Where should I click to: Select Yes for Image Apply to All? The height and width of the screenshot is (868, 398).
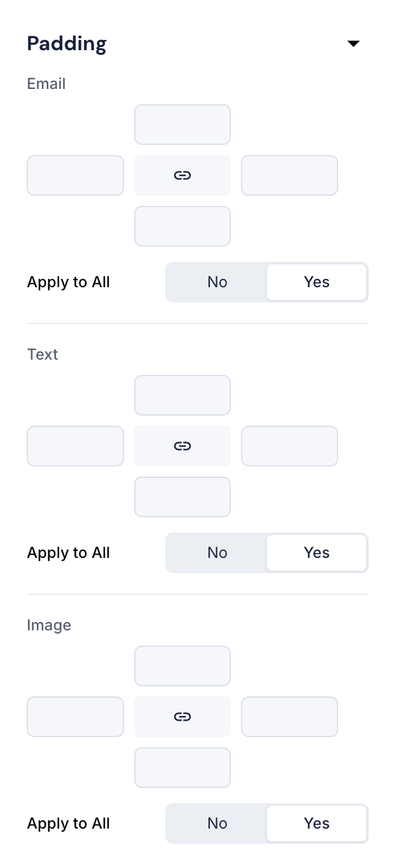pos(317,824)
